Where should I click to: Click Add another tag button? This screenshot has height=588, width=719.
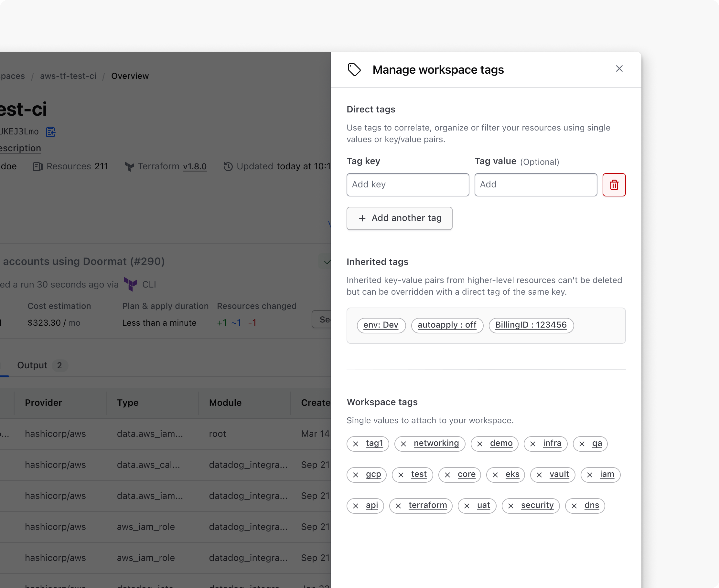[x=399, y=218]
